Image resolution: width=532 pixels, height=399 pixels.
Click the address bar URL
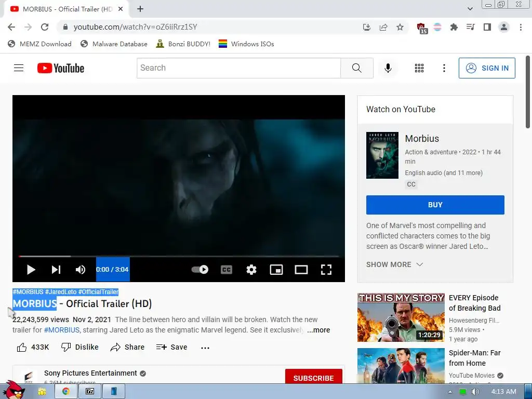point(135,27)
